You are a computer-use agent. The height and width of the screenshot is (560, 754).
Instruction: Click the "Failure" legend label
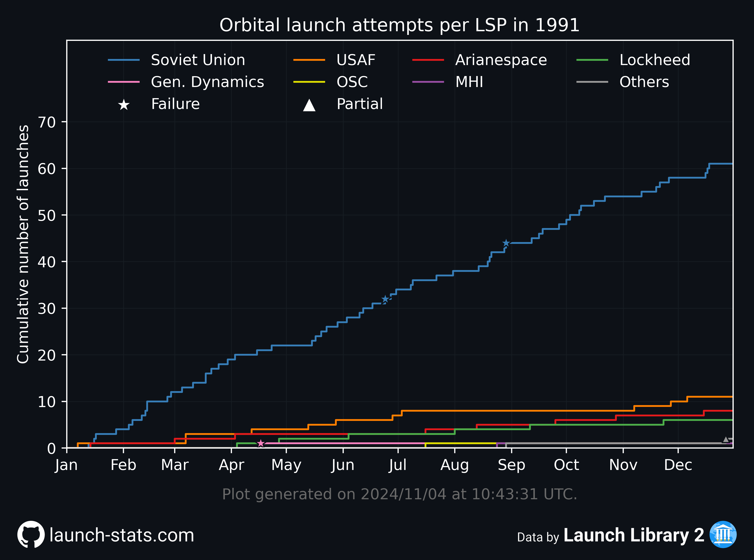175,104
